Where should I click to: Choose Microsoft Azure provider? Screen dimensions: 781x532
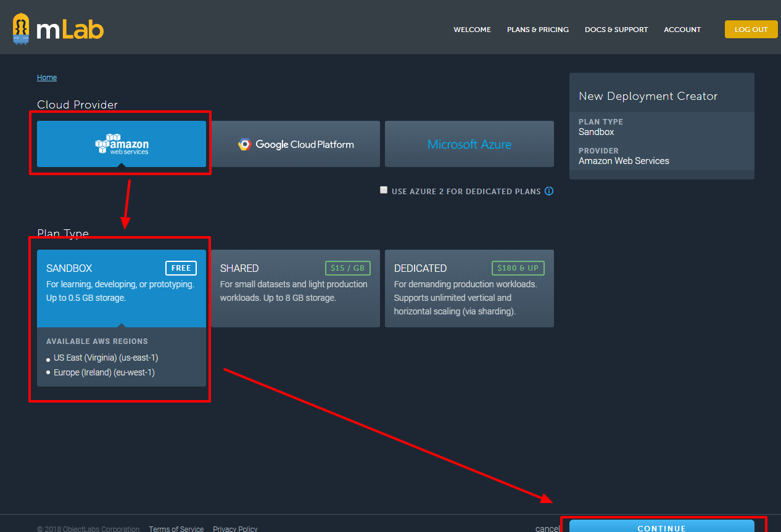(x=469, y=144)
